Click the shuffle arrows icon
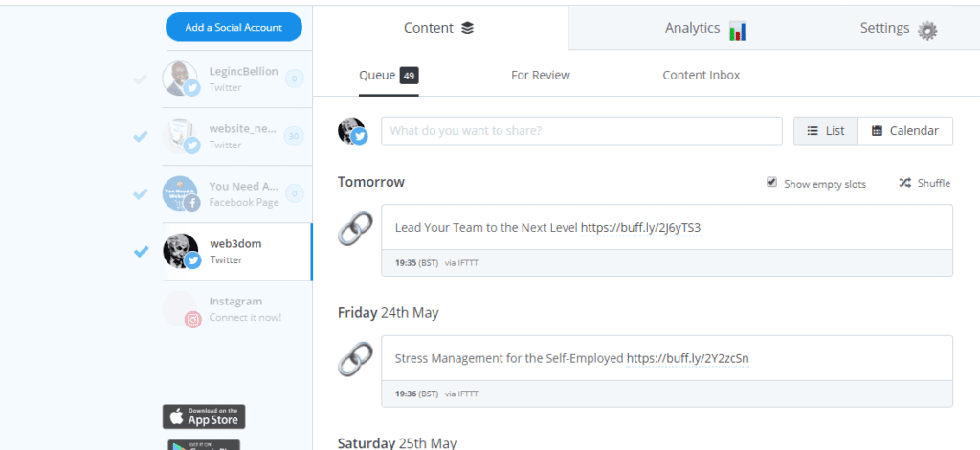The image size is (980, 450). pos(905,183)
